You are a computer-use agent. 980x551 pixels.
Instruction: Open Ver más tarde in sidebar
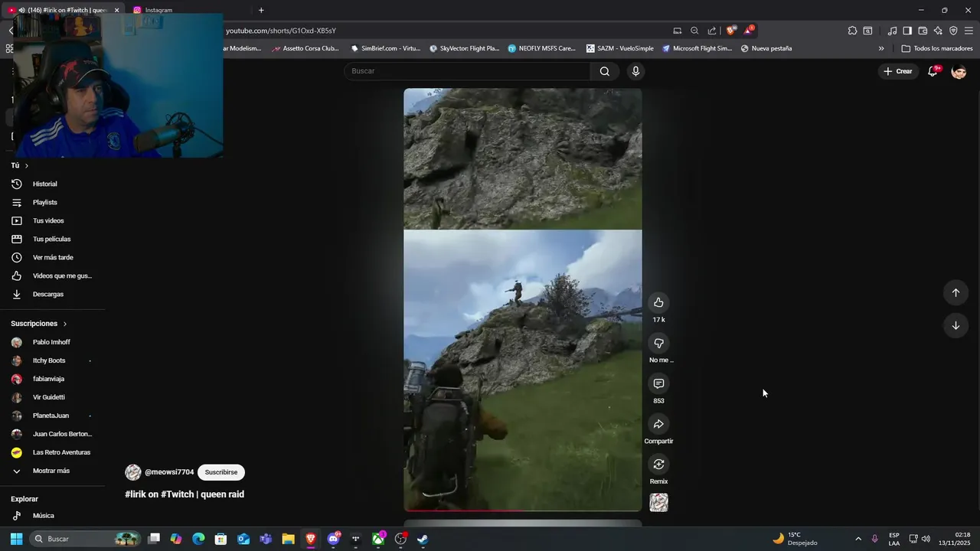(x=52, y=258)
